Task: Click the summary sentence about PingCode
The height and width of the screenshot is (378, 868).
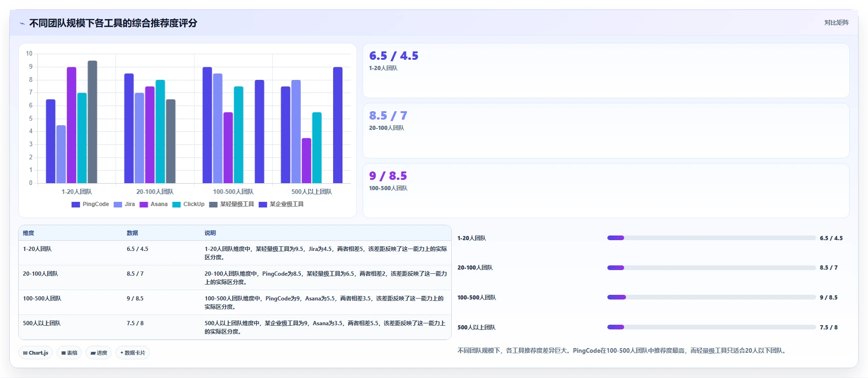Action: point(622,350)
